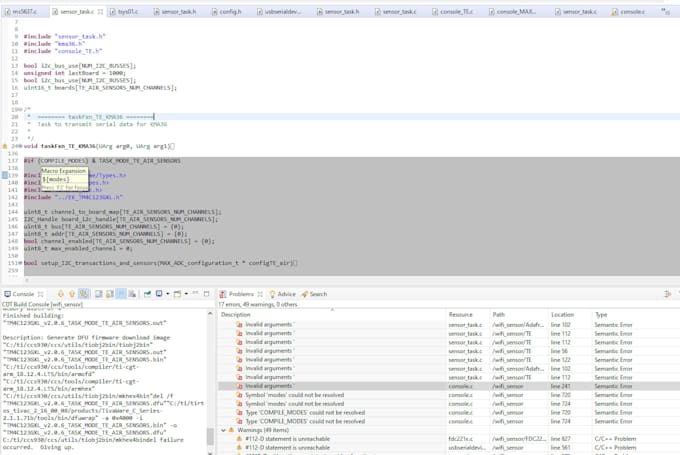This screenshot has width=680, height=455.
Task: Maximize the Console panel
Action: [206, 294]
